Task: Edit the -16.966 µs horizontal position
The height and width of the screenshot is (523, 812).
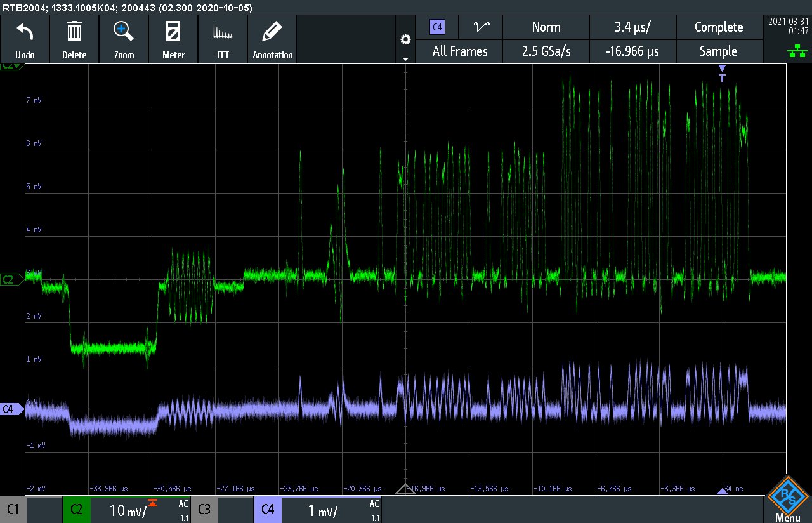Action: pos(632,51)
